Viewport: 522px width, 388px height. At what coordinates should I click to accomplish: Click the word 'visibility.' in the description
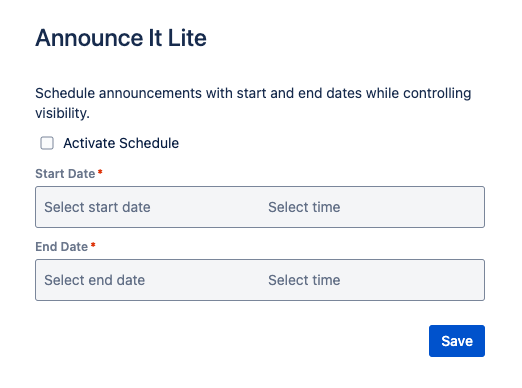pos(62,113)
